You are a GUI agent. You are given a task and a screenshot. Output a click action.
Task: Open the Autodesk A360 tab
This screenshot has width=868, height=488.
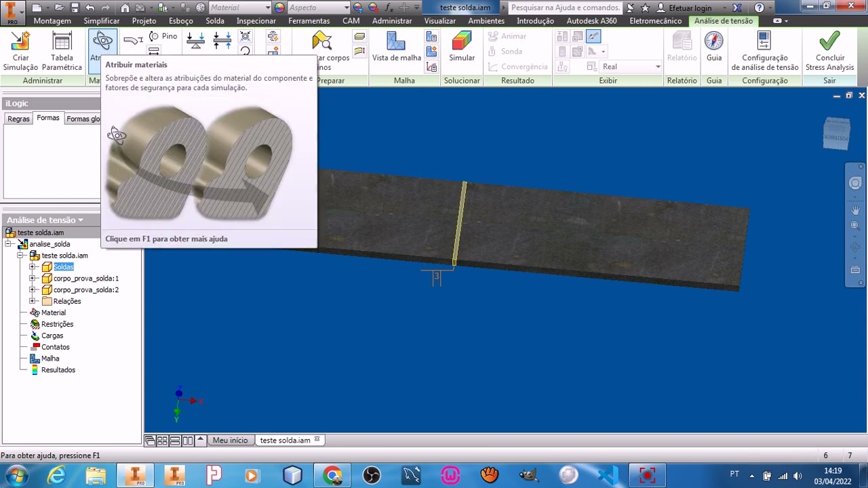591,21
